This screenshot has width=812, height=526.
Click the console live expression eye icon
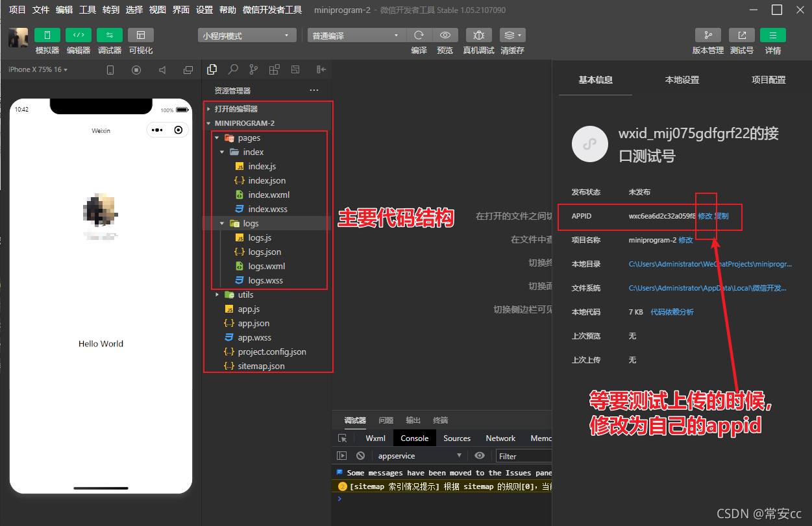480,456
